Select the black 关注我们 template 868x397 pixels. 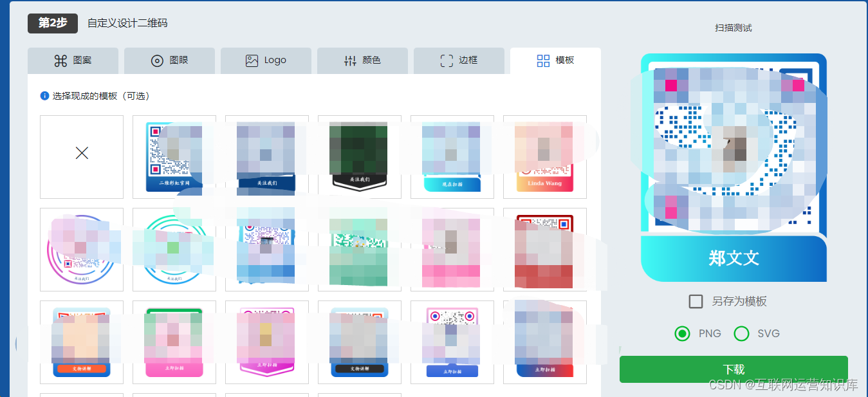360,157
